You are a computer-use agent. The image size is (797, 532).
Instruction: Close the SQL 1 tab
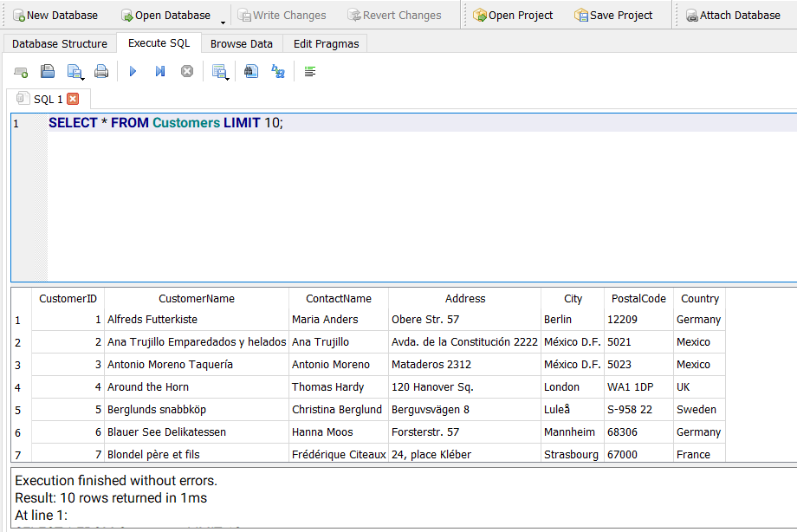(x=73, y=99)
